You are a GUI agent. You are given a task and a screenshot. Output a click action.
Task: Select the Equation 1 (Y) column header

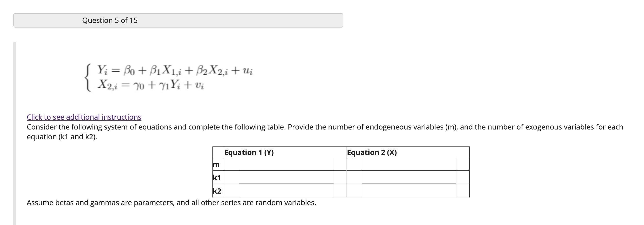tap(249, 152)
